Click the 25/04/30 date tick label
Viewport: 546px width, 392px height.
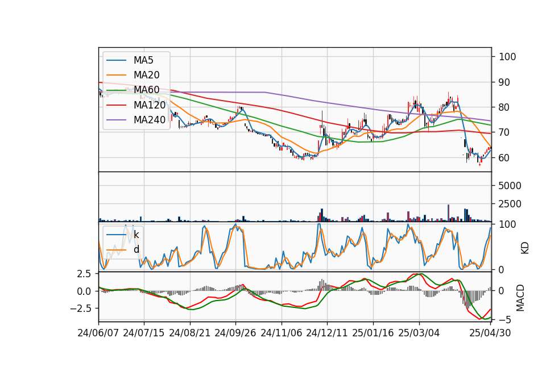pyautogui.click(x=490, y=333)
